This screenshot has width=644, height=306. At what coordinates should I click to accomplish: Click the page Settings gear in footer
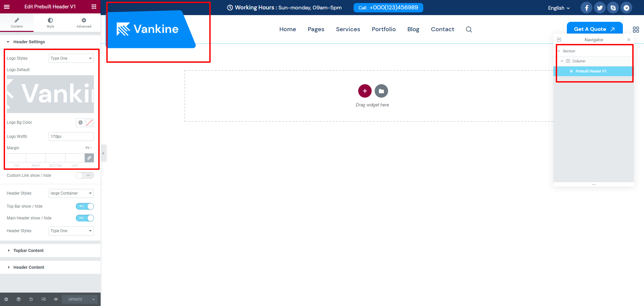tap(6, 299)
